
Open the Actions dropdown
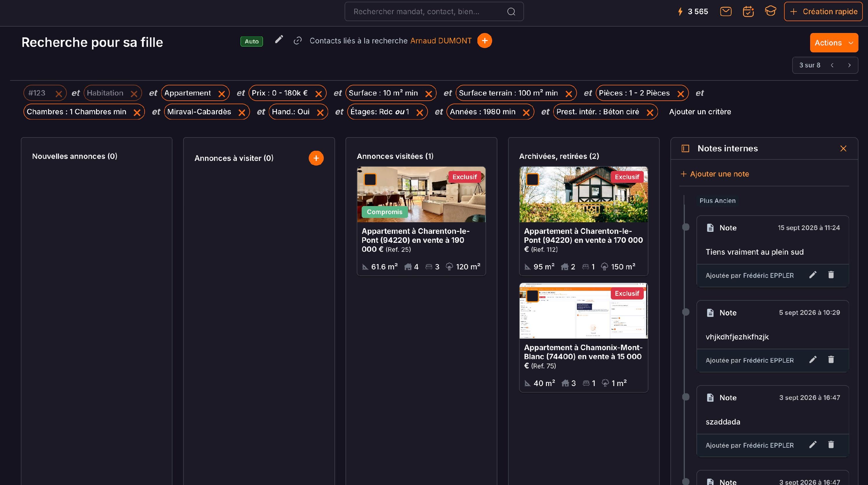[834, 43]
